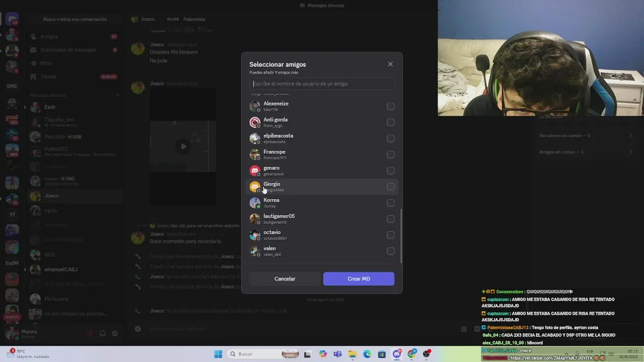Open Microsoft Store from the taskbar
The width and height of the screenshot is (644, 362).
point(382,354)
